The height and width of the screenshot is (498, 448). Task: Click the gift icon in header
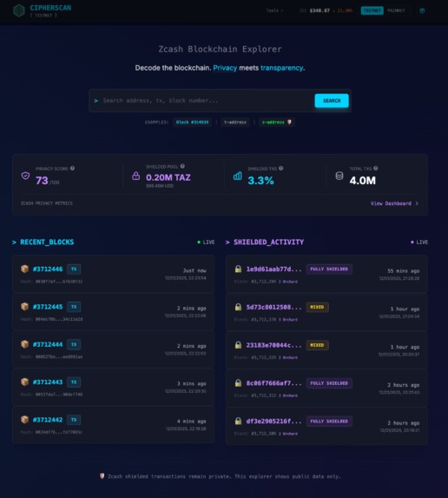(422, 10)
